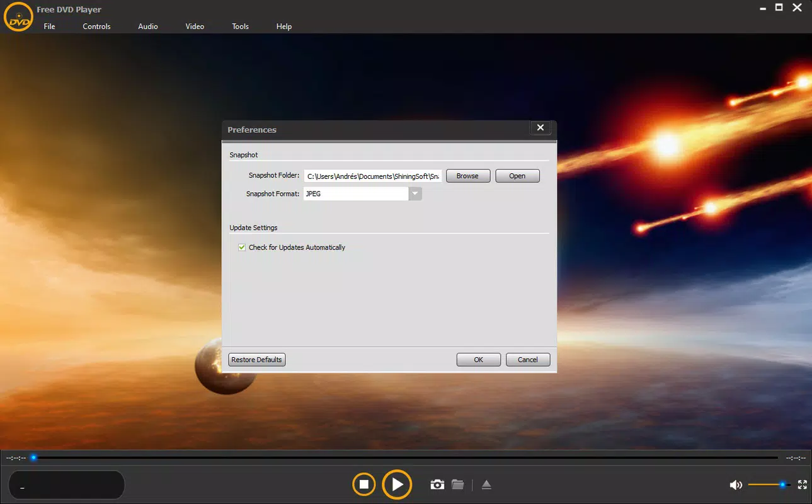
Task: Click the DVD logo icon
Action: [x=18, y=17]
